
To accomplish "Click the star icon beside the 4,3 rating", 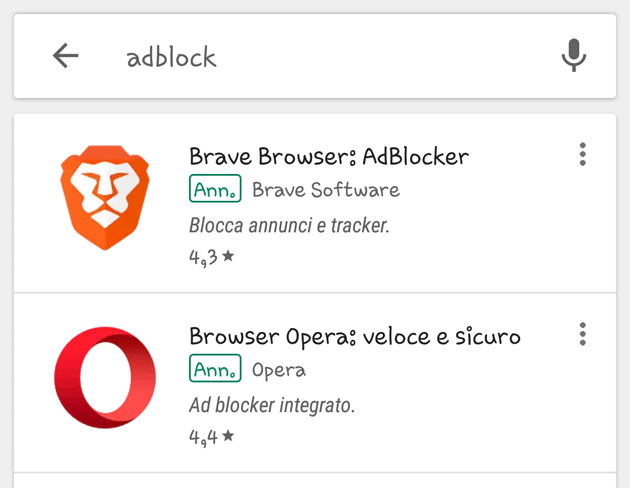I will 228,256.
